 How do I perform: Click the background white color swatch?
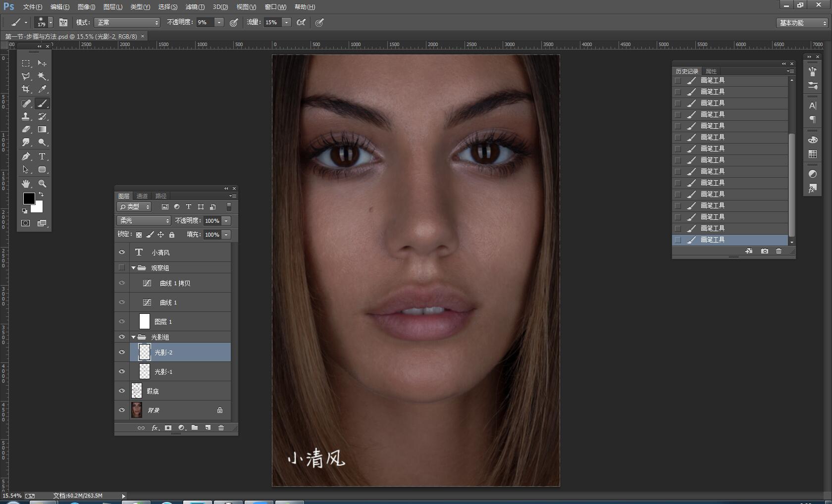39,208
